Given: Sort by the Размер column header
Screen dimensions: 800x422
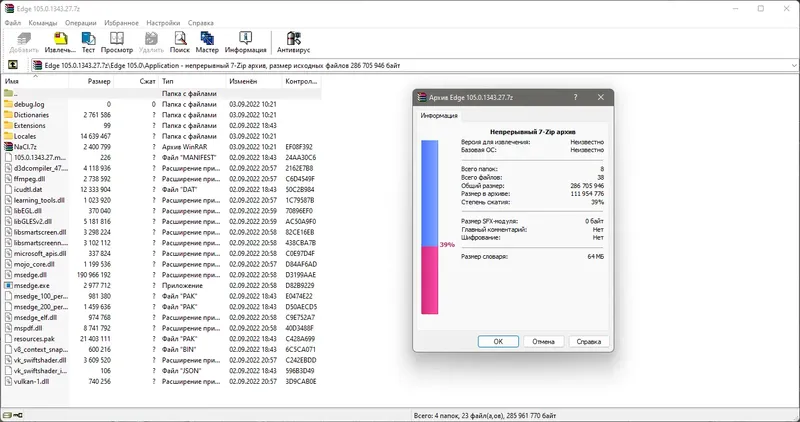Looking at the screenshot, I should (91, 81).
